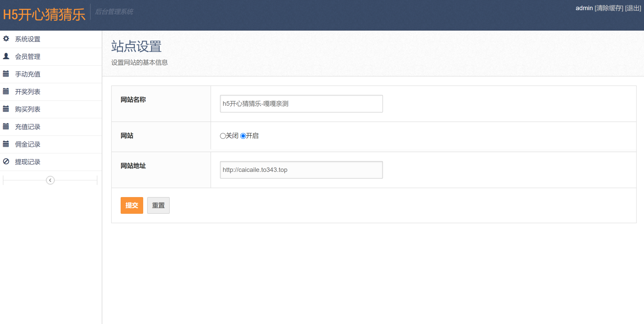Image resolution: width=644 pixels, height=324 pixels.
Task: Open the 会员管理 menu item
Action: pyautogui.click(x=28, y=57)
